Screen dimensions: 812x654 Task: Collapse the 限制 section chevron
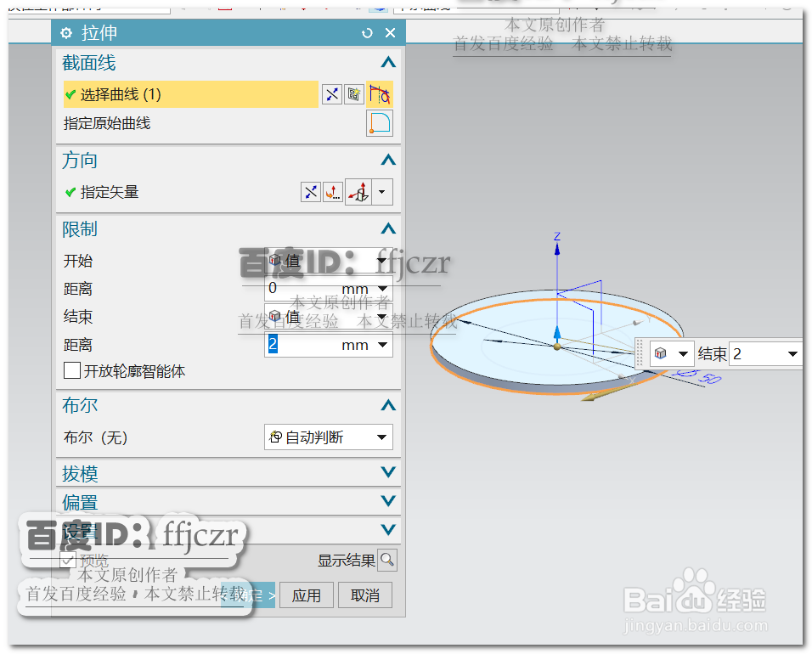pos(387,228)
